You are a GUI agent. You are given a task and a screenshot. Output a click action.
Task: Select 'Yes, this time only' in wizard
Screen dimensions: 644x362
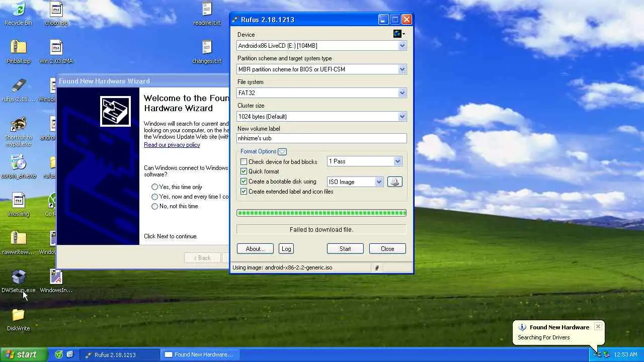pyautogui.click(x=154, y=187)
